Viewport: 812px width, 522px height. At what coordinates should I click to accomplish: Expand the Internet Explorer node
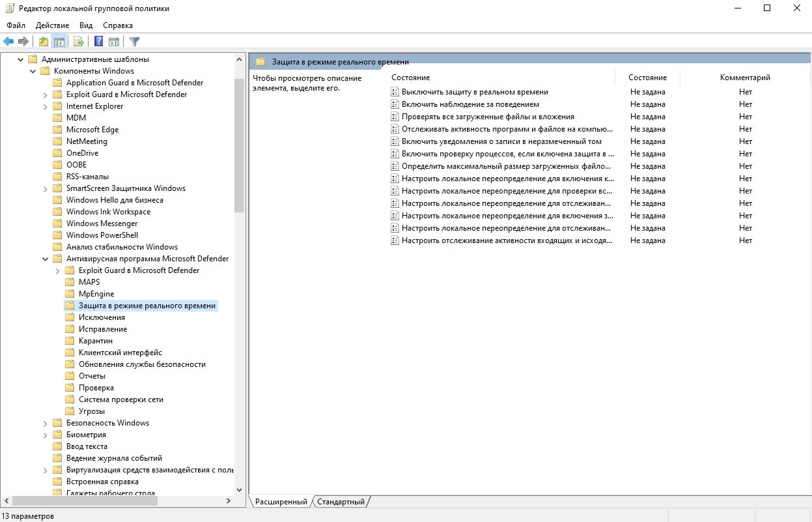click(45, 106)
